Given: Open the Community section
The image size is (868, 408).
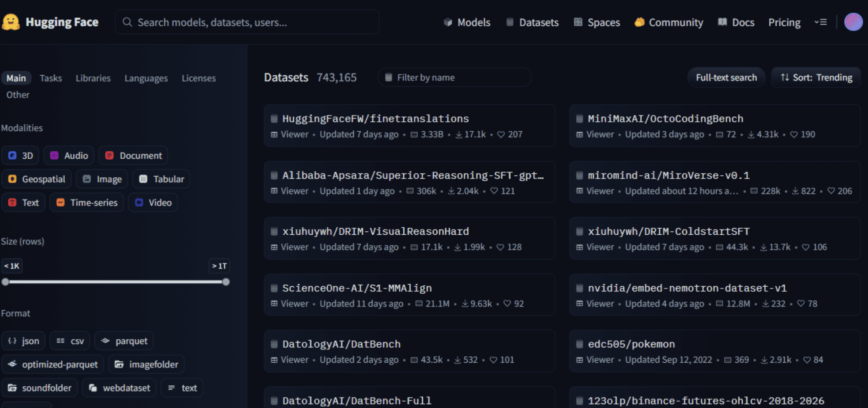Looking at the screenshot, I should pyautogui.click(x=675, y=22).
